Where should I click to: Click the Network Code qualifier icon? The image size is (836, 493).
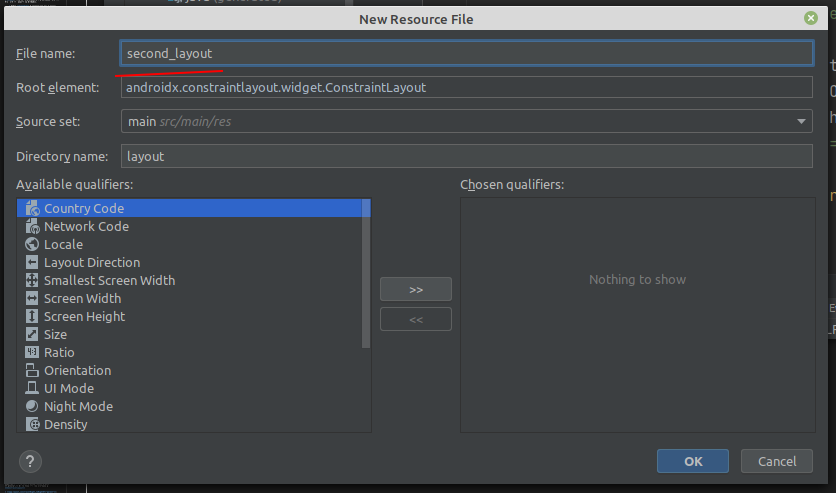pyautogui.click(x=33, y=226)
